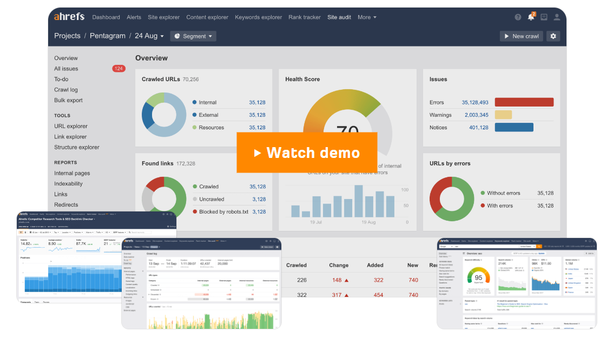
Task: Open notifications bell with badge
Action: [531, 17]
